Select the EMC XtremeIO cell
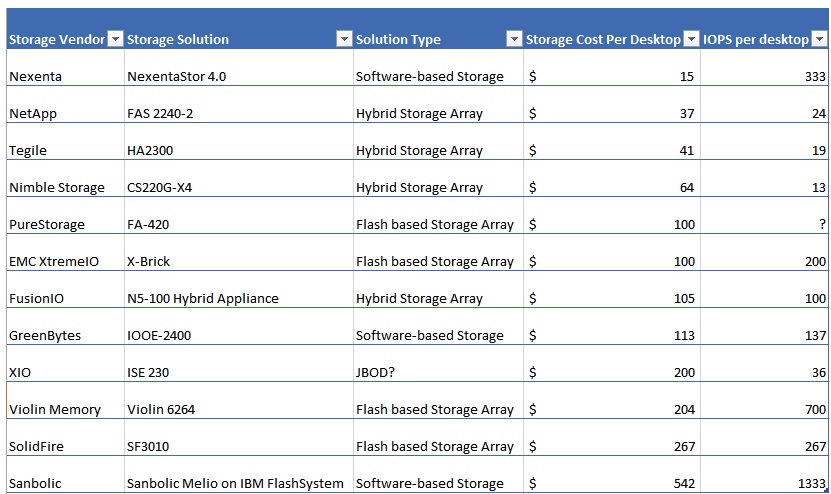Image resolution: width=831 pixels, height=494 pixels. pos(66,253)
